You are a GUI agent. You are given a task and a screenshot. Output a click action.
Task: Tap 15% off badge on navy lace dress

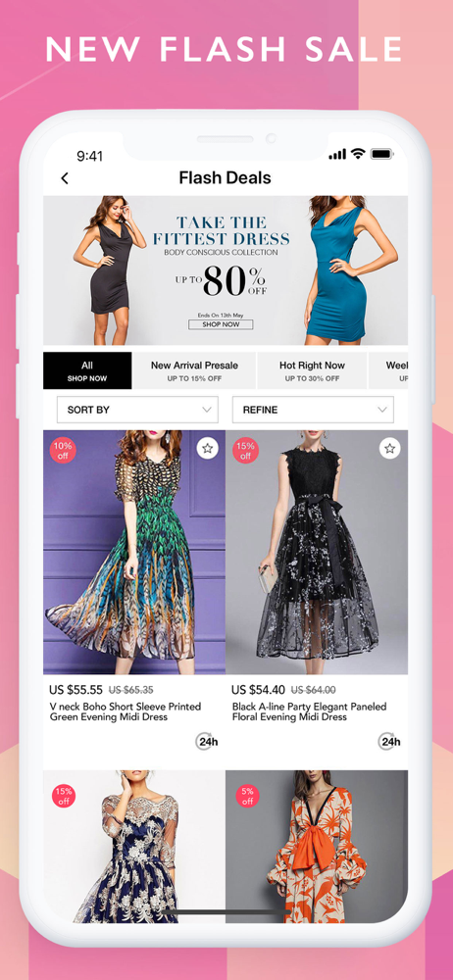click(64, 796)
